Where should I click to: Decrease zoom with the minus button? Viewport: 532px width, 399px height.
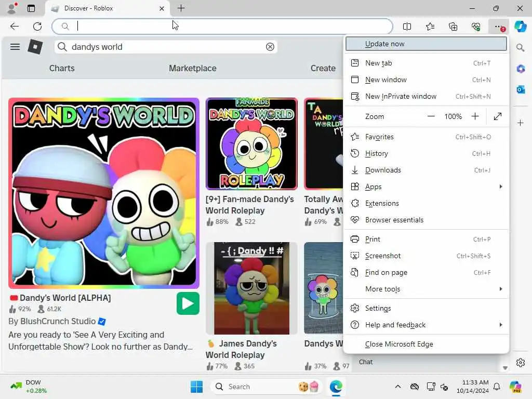[x=431, y=116]
